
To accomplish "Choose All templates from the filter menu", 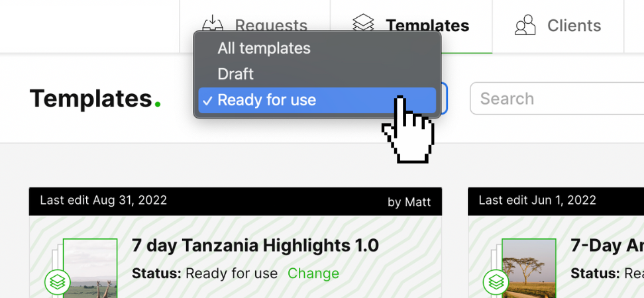I will [264, 48].
